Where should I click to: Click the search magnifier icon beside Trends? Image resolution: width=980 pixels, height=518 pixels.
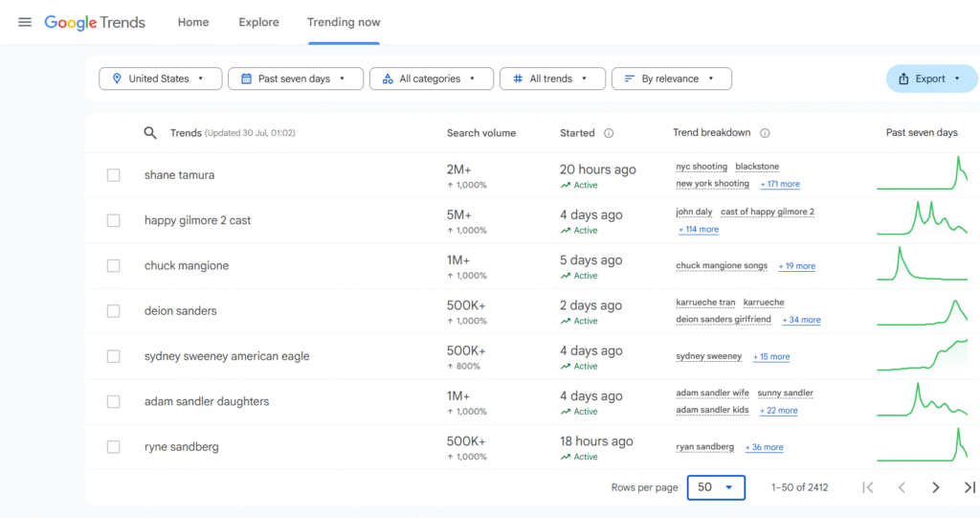coord(150,133)
